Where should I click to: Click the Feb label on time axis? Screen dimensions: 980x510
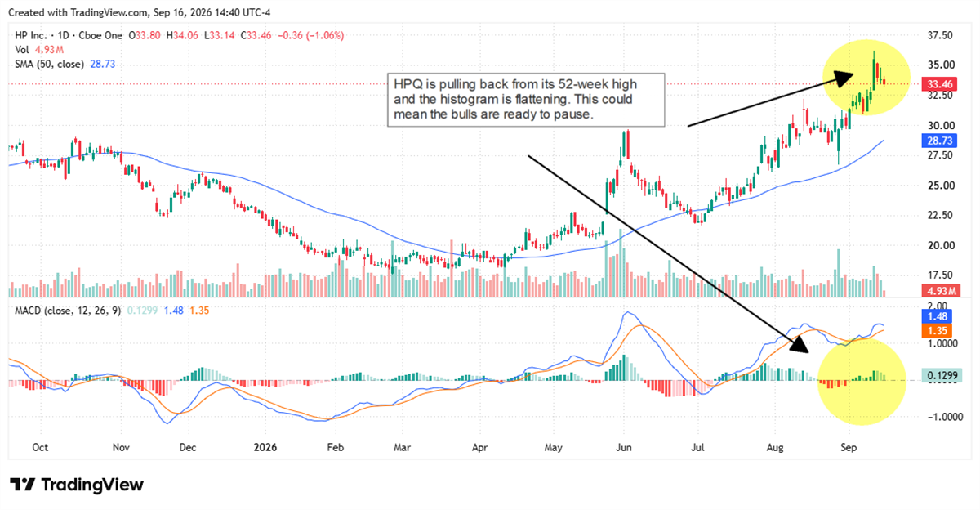pyautogui.click(x=335, y=448)
